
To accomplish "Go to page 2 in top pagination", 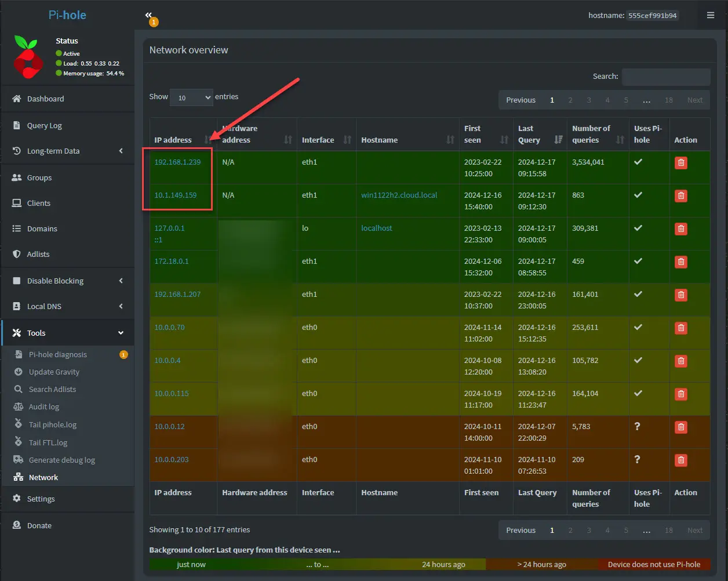I will pyautogui.click(x=570, y=100).
